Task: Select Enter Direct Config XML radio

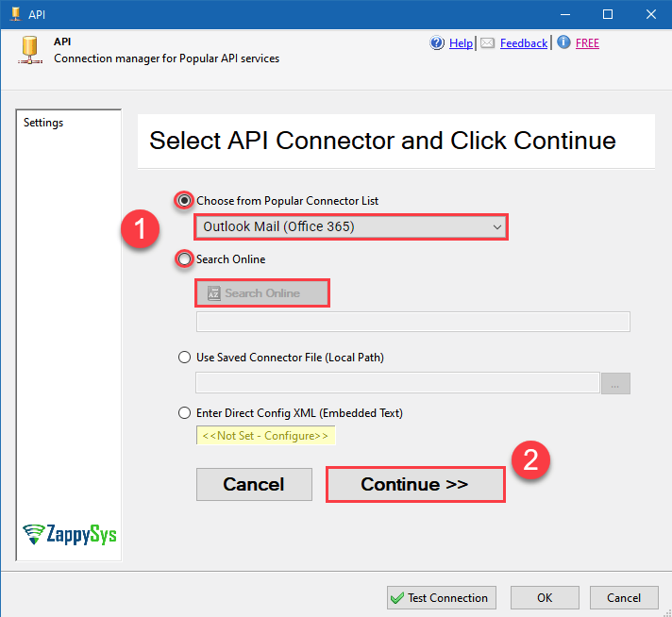Action: (184, 413)
